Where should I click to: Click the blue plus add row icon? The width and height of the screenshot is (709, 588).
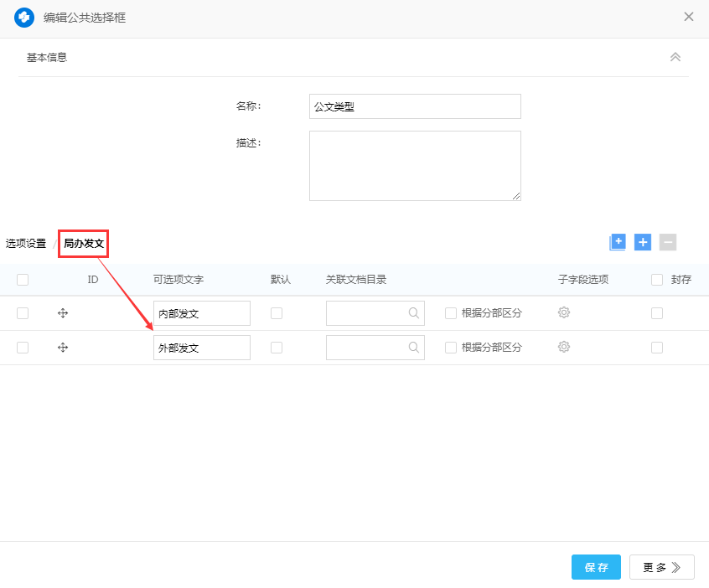click(x=643, y=242)
